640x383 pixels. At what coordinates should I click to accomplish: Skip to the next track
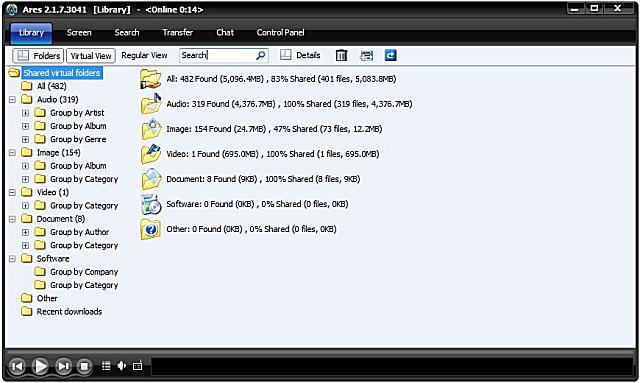pyautogui.click(x=63, y=366)
